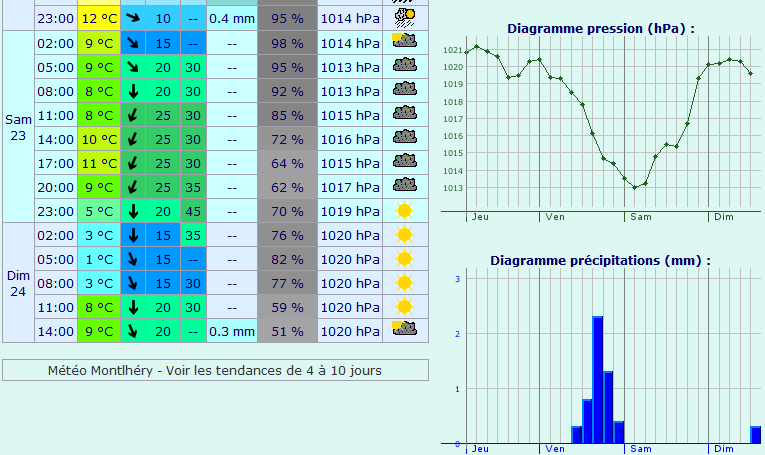
Task: Click the partly cloudy icon for Saturday 02:00
Action: [x=404, y=42]
